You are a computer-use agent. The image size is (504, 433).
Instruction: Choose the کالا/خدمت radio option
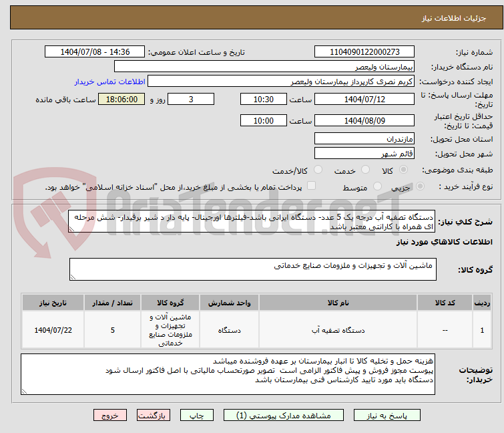pos(318,171)
